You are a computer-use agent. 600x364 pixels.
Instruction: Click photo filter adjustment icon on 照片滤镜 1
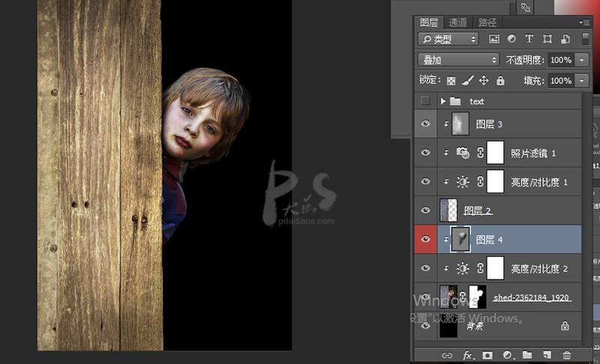pos(463,152)
